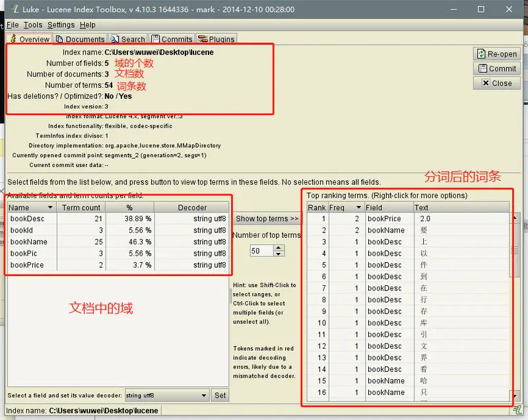Open the Search tab
Screen dimensions: 528x420
pos(128,39)
